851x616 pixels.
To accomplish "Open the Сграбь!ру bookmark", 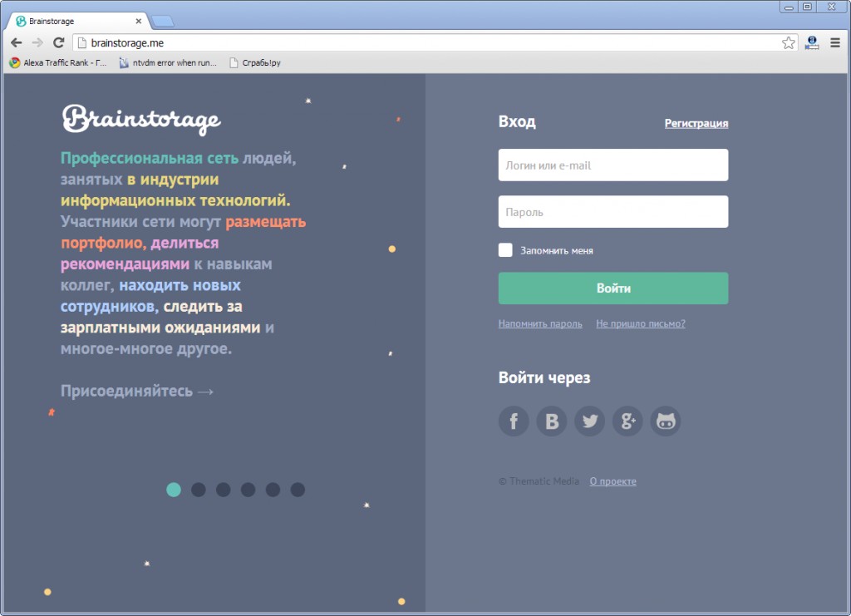I will (255, 63).
